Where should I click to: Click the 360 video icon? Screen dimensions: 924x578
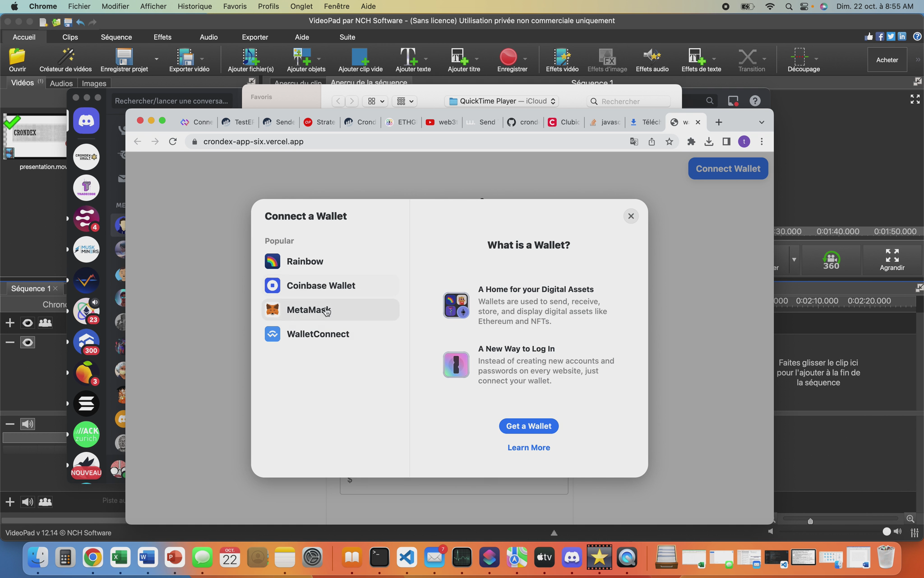[x=831, y=260]
